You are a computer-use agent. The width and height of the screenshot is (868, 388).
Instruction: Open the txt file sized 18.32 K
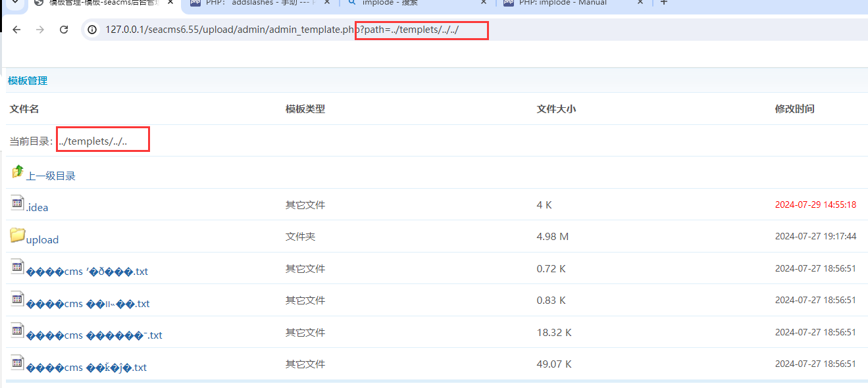pos(94,335)
